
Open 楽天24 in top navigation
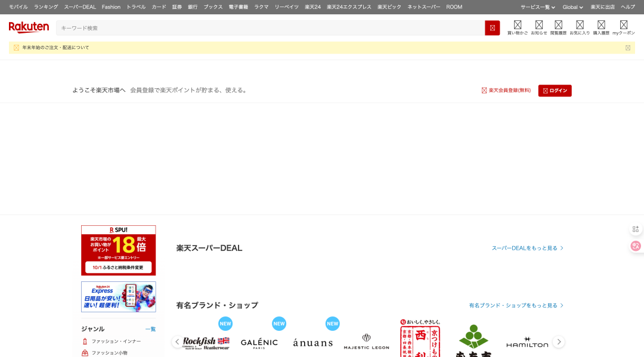(312, 7)
